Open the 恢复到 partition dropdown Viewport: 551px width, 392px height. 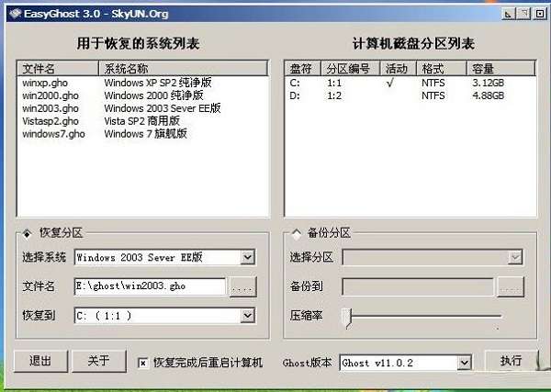(247, 316)
